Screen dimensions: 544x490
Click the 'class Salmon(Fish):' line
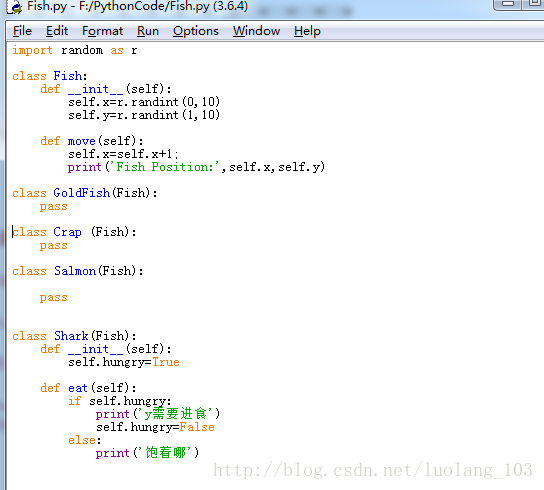(x=78, y=271)
